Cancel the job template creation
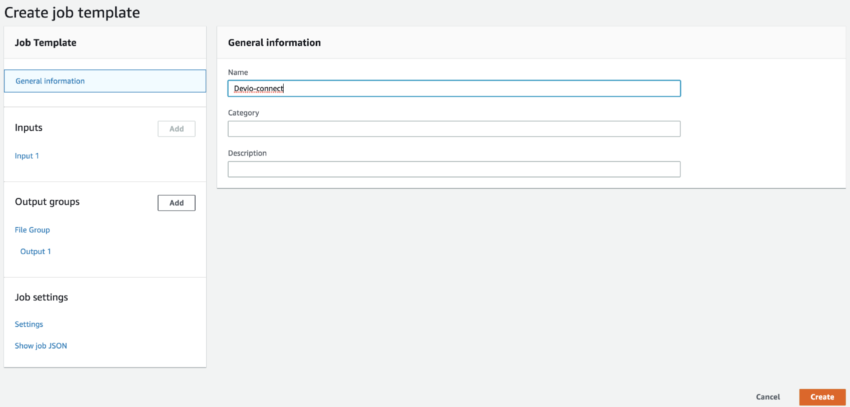Screen dimensions: 850x407 768,397
